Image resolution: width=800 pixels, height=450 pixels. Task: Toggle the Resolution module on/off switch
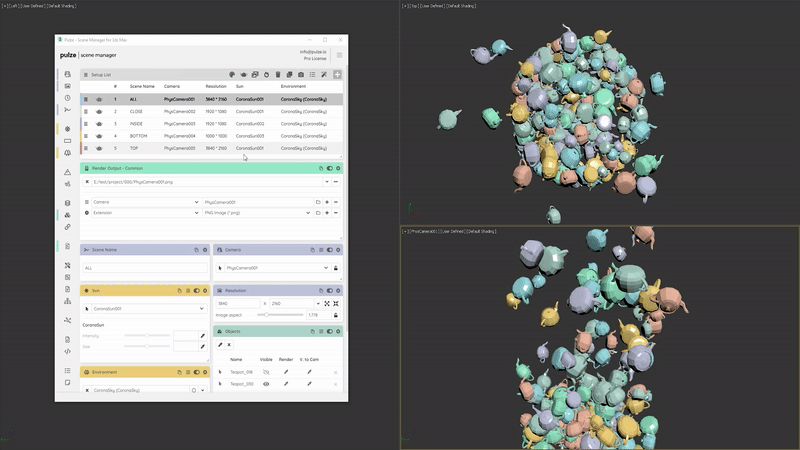(330, 291)
